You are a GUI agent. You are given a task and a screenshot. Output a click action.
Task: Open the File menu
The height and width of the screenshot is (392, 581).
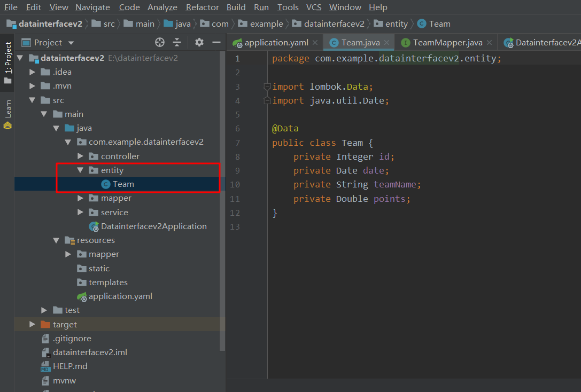click(11, 7)
